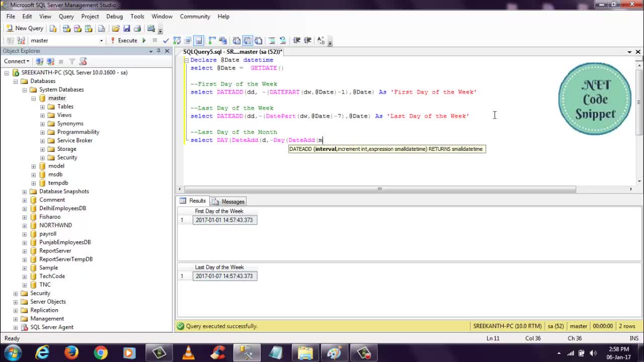Save the query with the disk icon
This screenshot has width=644, height=362.
coord(126,29)
